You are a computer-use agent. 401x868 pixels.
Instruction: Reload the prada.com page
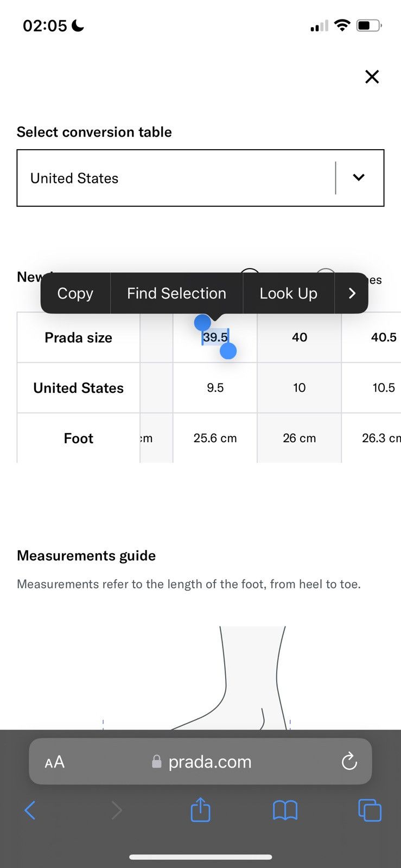(x=349, y=761)
